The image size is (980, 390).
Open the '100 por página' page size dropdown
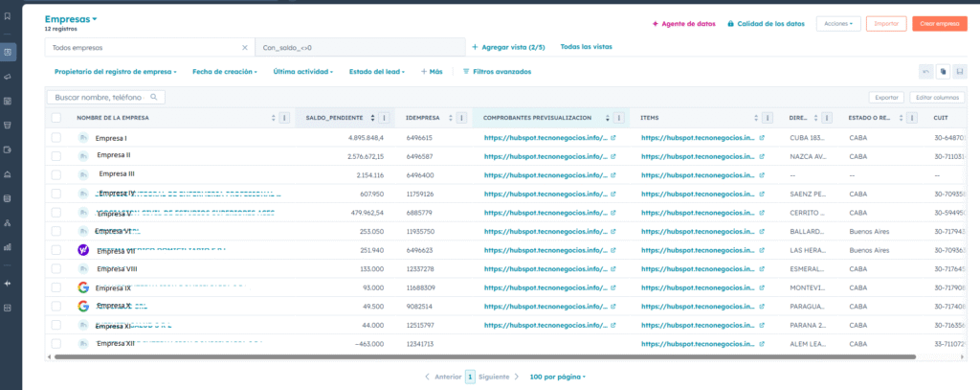tap(558, 378)
